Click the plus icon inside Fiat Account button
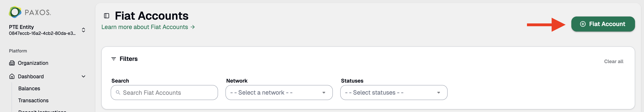Screen dimensions: 644x112 [x=583, y=24]
